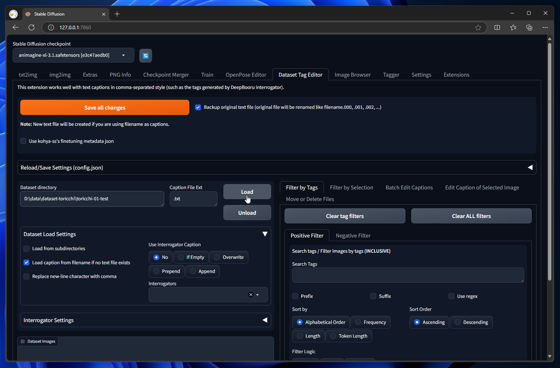The image size is (560, 368).
Task: Open the PNG Info tab
Action: (x=120, y=75)
